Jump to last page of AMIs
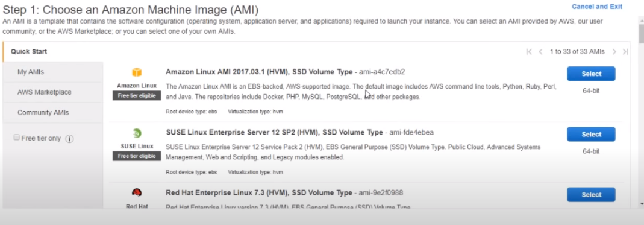 [625, 52]
